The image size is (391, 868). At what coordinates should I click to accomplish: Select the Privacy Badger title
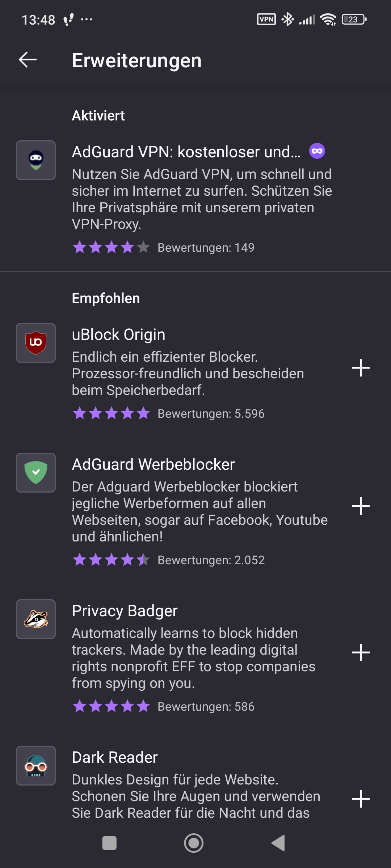pos(125,611)
